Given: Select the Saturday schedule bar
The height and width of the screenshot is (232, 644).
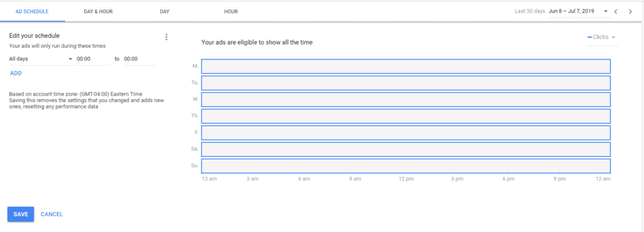Looking at the screenshot, I should tap(406, 149).
